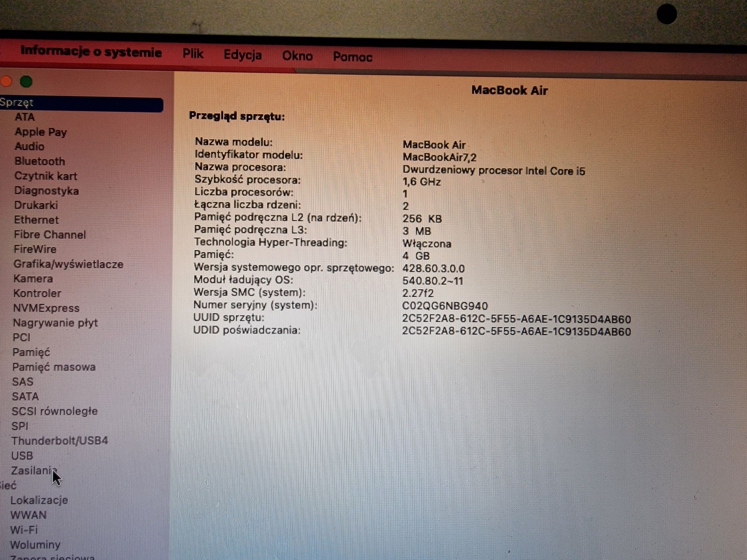Screen dimensions: 747x560
Task: Select Kontroler in the sidebar
Action: [x=37, y=293]
